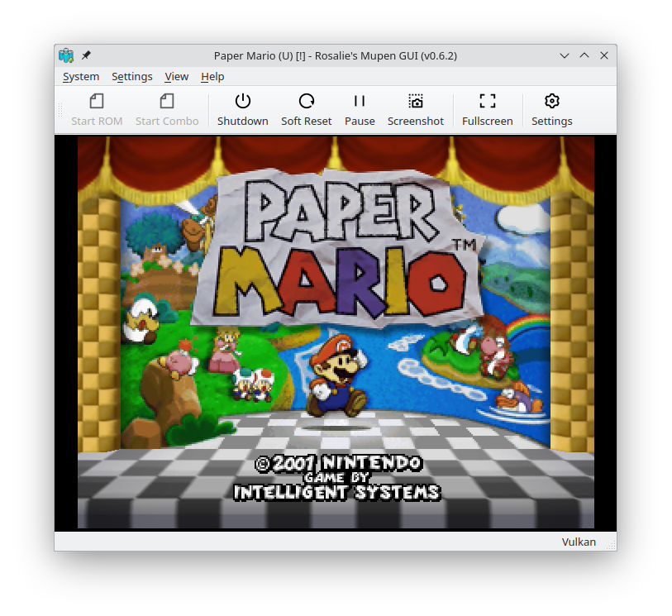
Task: Open the Settings menu in the menu bar
Action: pyautogui.click(x=132, y=77)
